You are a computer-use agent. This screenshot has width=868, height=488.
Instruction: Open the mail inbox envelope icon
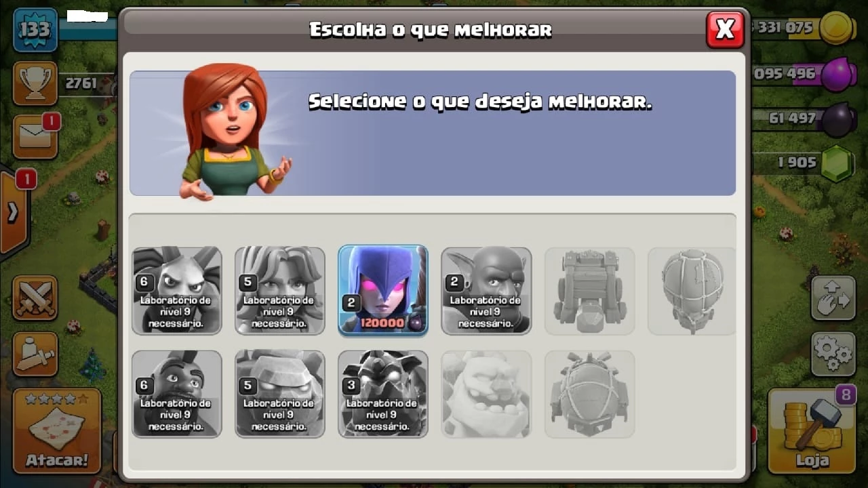[35, 137]
